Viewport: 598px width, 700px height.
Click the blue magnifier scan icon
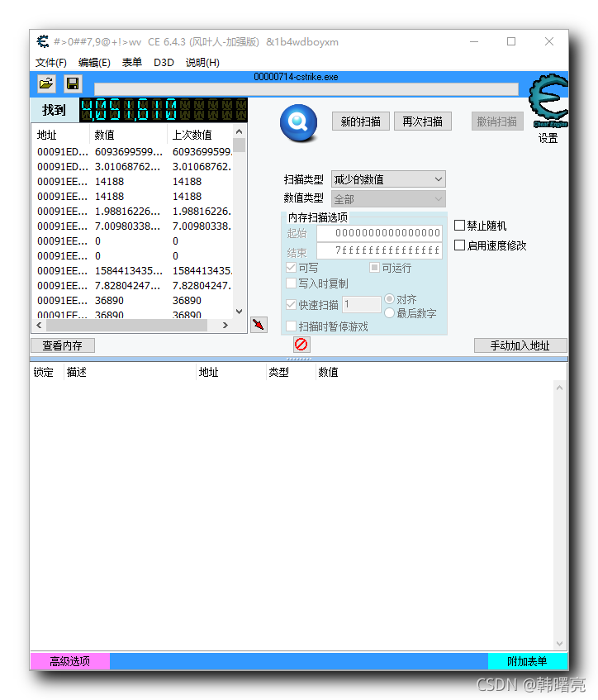point(298,122)
